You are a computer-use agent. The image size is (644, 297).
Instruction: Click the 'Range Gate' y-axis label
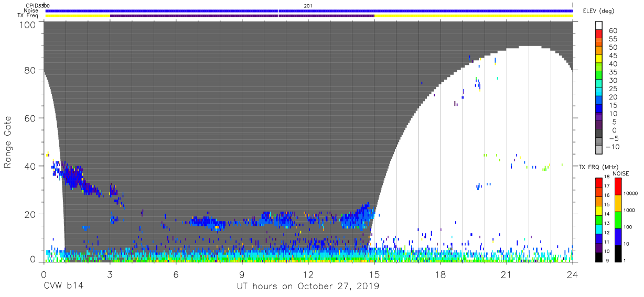pyautogui.click(x=8, y=142)
